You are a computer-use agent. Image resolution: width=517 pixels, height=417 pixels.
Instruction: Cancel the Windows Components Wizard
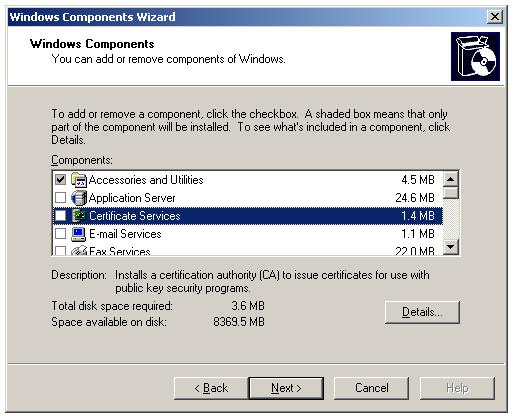(372, 388)
